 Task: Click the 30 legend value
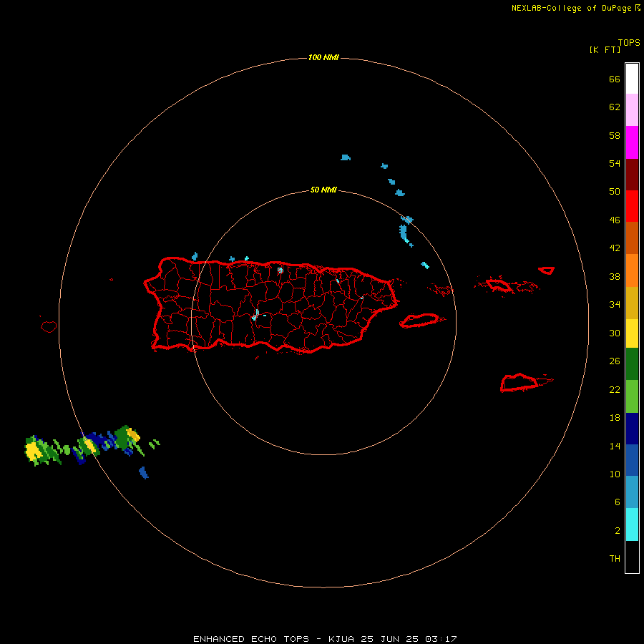click(615, 333)
